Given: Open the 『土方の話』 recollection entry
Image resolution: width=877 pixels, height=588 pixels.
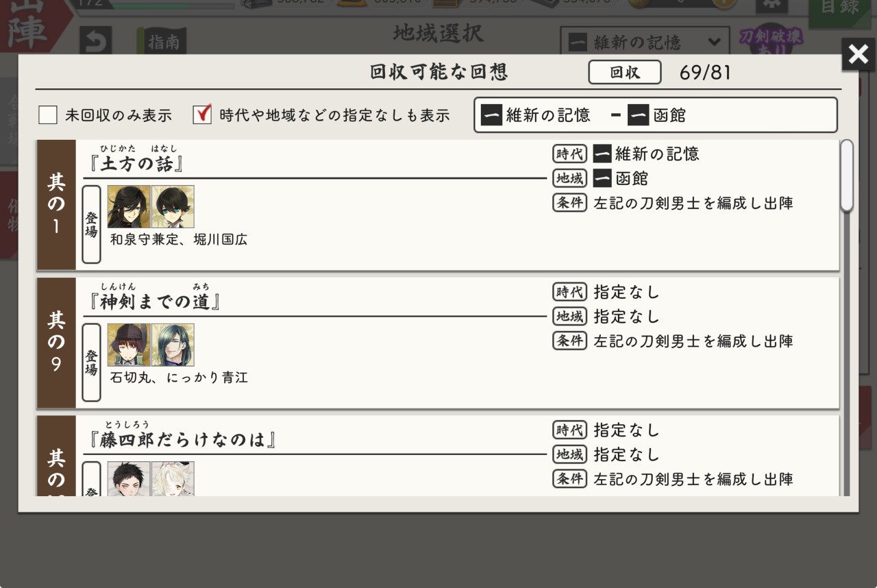Looking at the screenshot, I should click(x=438, y=205).
